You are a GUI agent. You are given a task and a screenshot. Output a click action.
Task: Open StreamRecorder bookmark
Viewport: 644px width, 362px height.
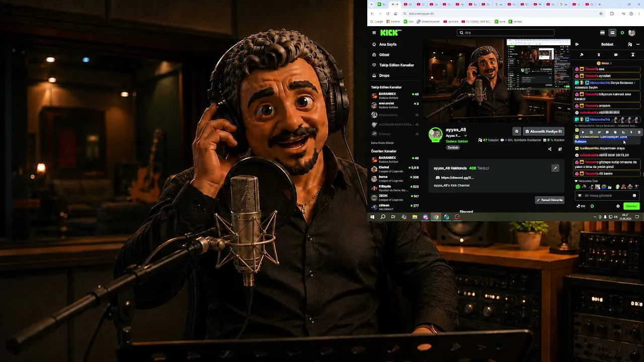pos(429,22)
